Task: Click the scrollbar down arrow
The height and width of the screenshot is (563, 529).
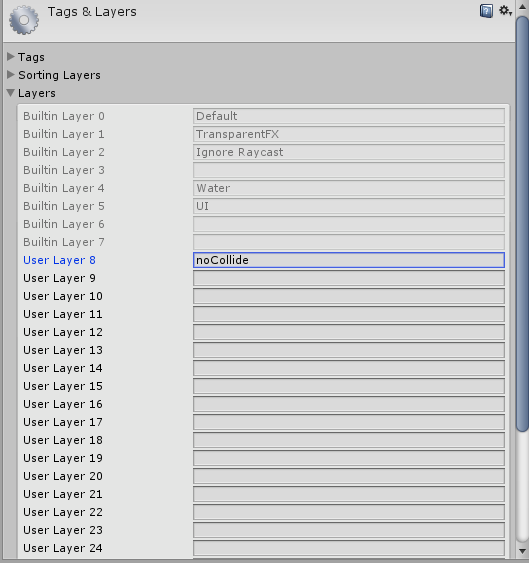Action: click(523, 551)
